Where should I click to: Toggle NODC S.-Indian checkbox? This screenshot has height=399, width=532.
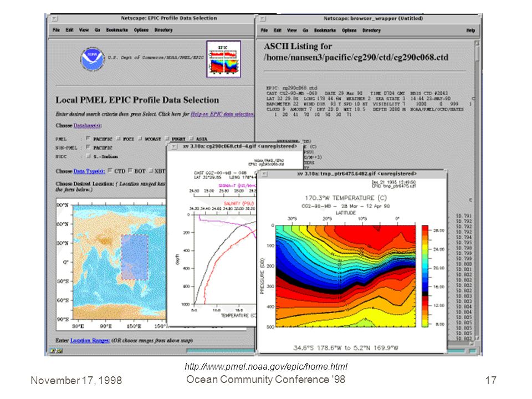pyautogui.click(x=88, y=156)
